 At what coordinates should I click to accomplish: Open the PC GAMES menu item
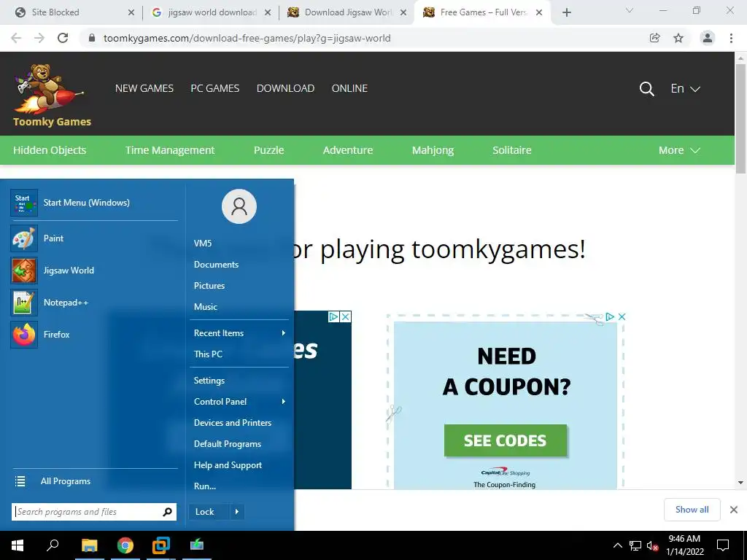click(x=215, y=88)
